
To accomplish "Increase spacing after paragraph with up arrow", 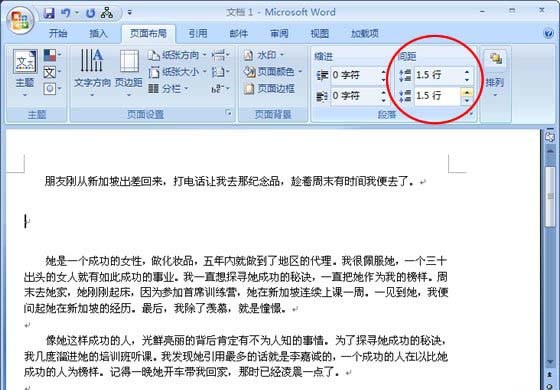I will tap(467, 92).
